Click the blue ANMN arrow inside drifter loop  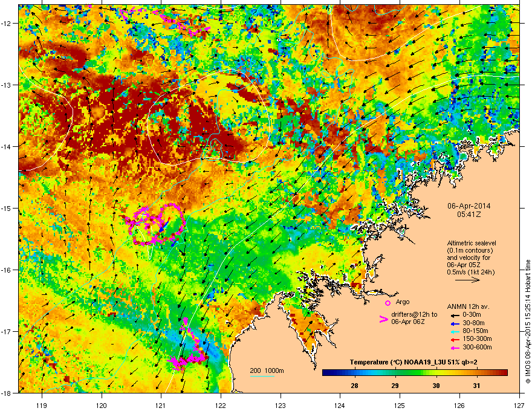[x=164, y=227]
